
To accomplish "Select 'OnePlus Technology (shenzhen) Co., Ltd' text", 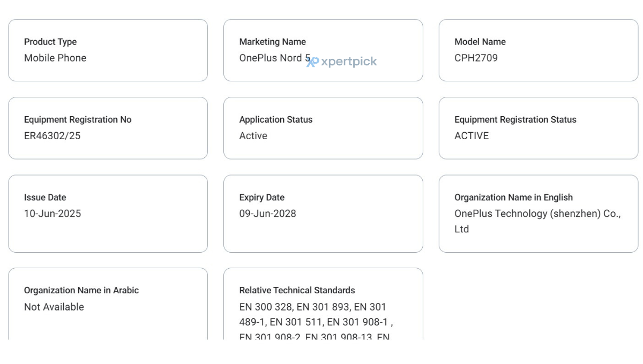I will tap(538, 221).
